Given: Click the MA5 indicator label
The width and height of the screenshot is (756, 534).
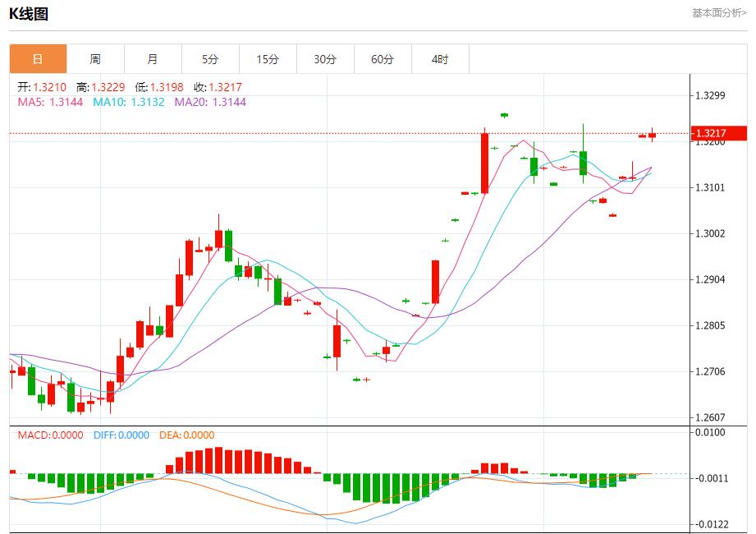Looking at the screenshot, I should [50, 102].
